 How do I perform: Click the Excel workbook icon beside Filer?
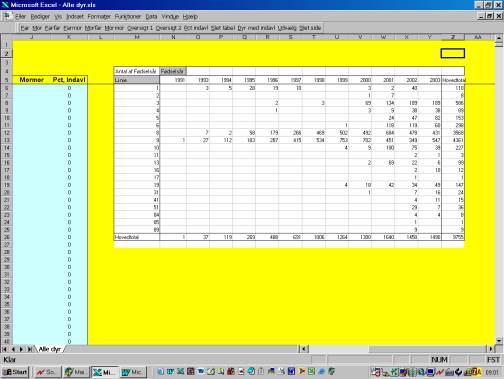(7, 16)
